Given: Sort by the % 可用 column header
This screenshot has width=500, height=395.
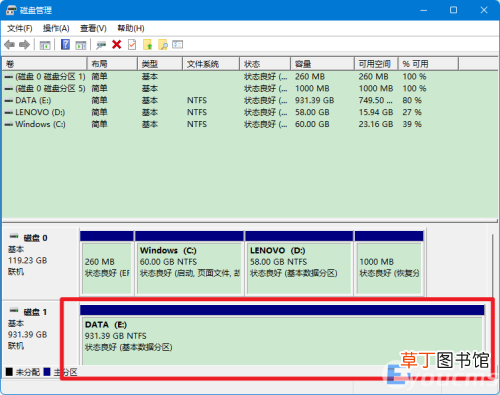Looking at the screenshot, I should (x=428, y=64).
